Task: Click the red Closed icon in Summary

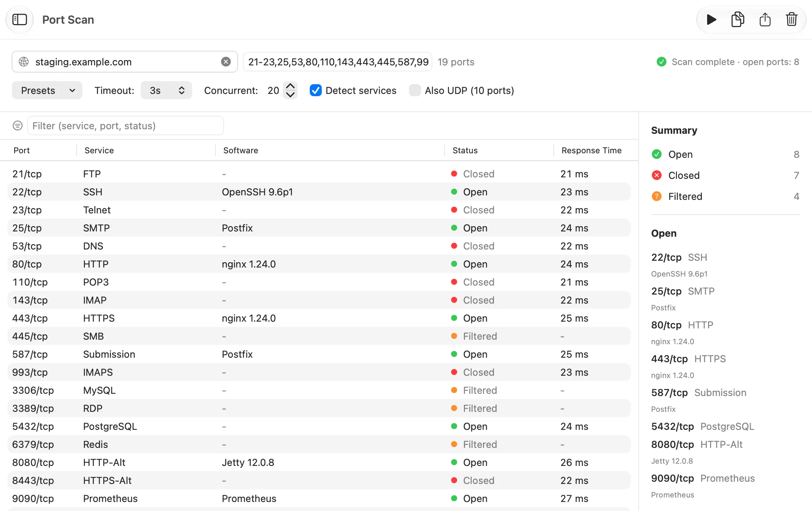Action: (657, 175)
